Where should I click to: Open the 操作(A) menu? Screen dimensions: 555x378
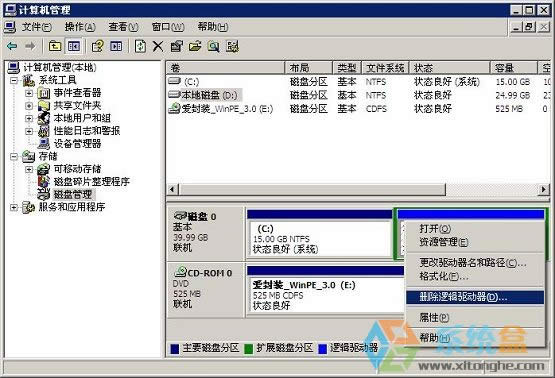coord(80,27)
